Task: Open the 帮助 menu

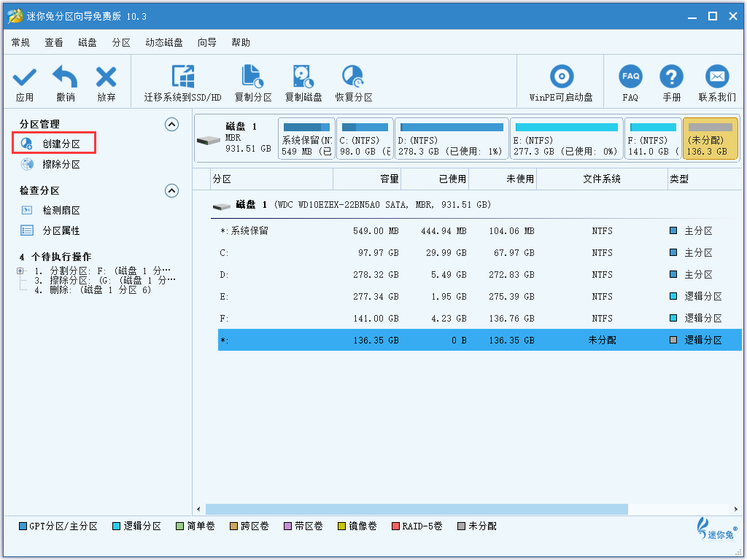Action: point(241,42)
